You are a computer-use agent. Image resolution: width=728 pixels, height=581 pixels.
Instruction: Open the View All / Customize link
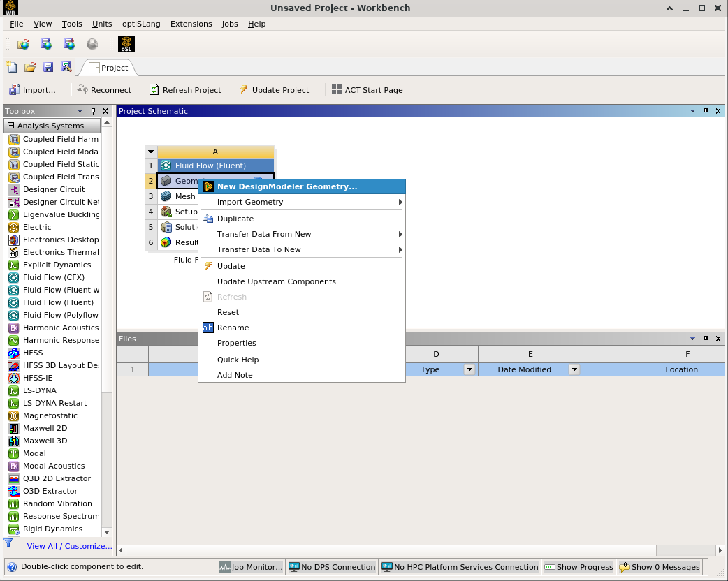[69, 546]
